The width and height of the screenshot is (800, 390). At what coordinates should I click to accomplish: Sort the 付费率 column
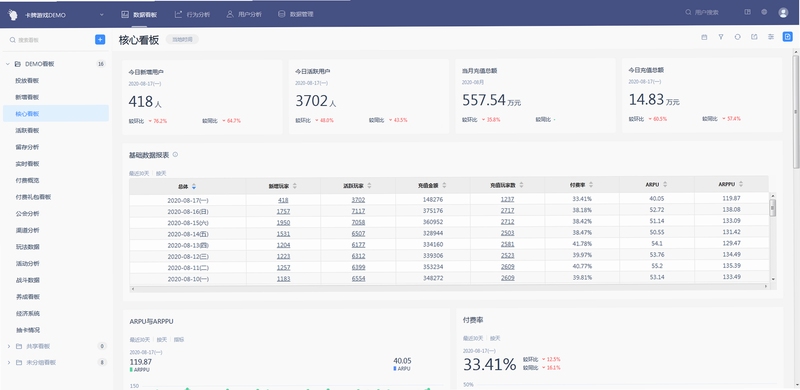click(x=591, y=185)
